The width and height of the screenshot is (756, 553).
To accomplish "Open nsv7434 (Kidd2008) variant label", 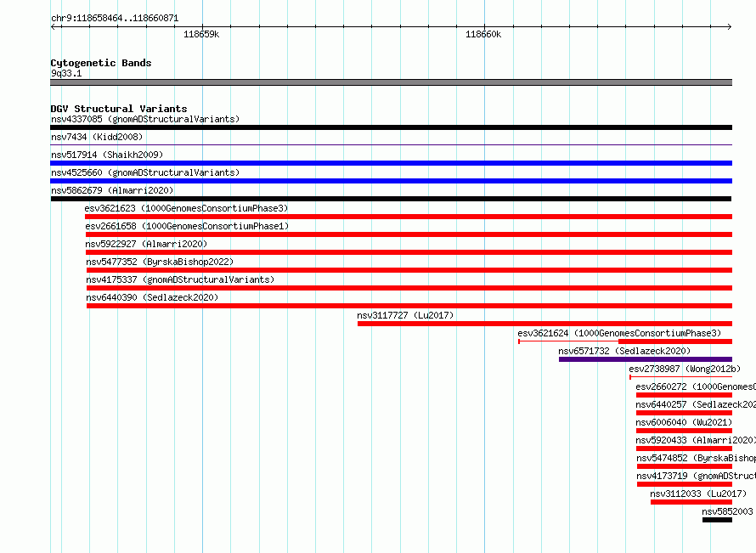I will point(97,137).
